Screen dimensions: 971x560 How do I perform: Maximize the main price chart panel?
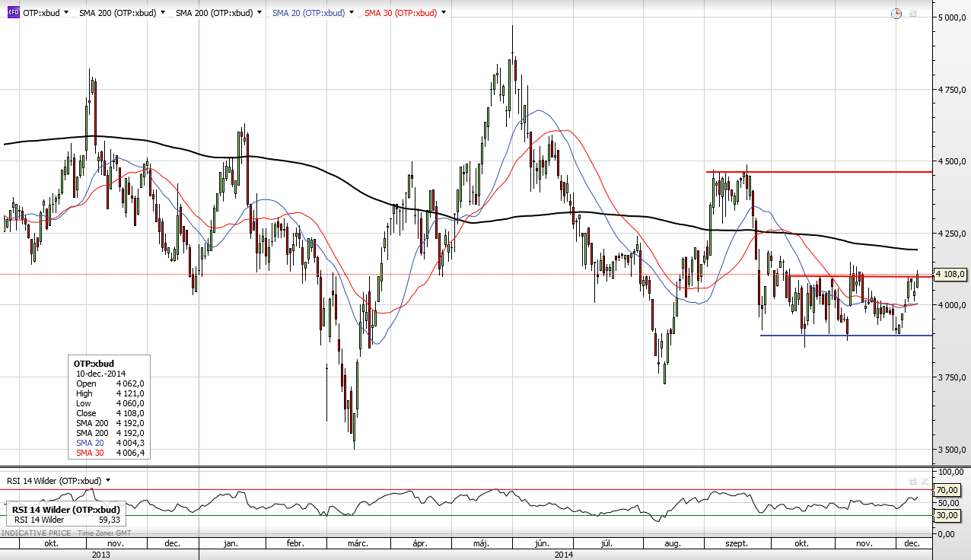913,14
